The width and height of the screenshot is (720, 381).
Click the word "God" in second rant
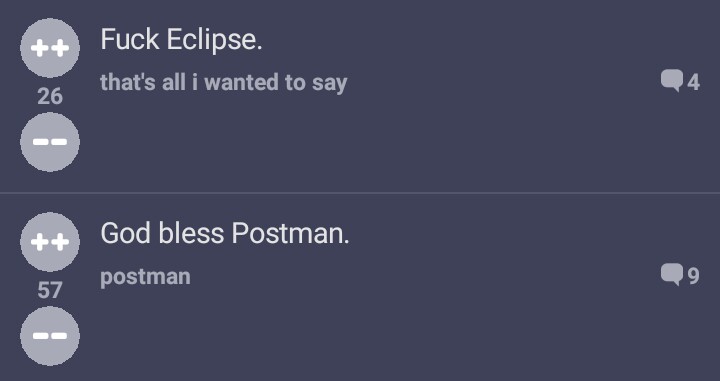pos(125,233)
